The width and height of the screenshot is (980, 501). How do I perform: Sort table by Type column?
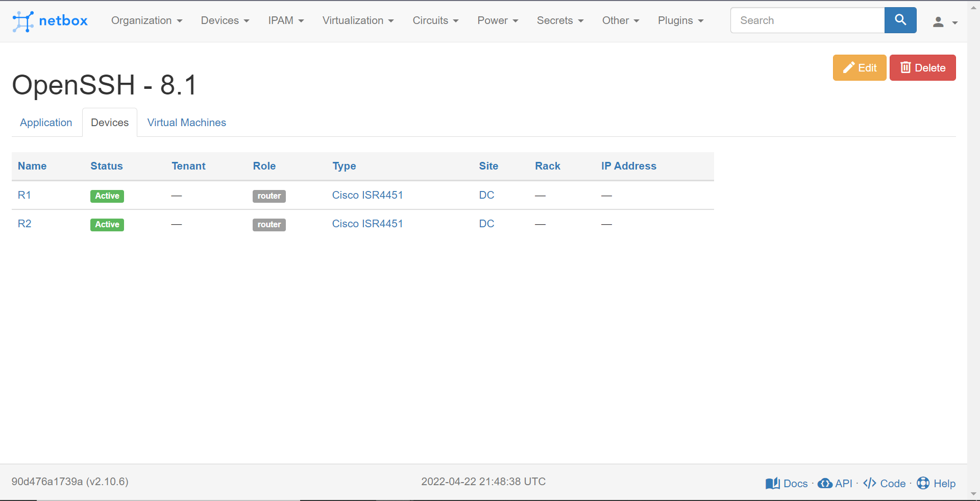[345, 166]
